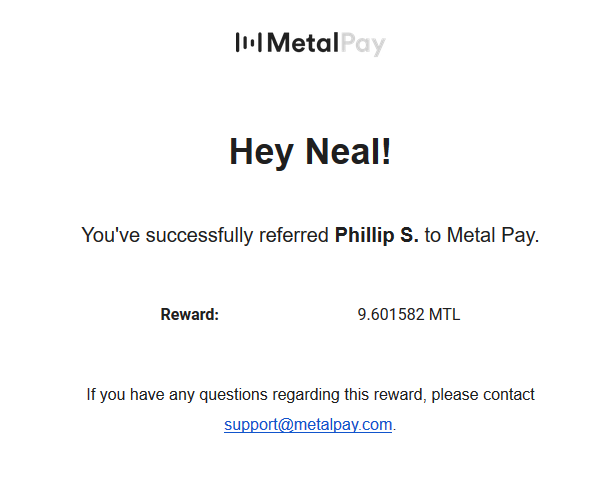Image resolution: width=609 pixels, height=478 pixels.
Task: Select the 9.601582 reward number
Action: pos(391,315)
